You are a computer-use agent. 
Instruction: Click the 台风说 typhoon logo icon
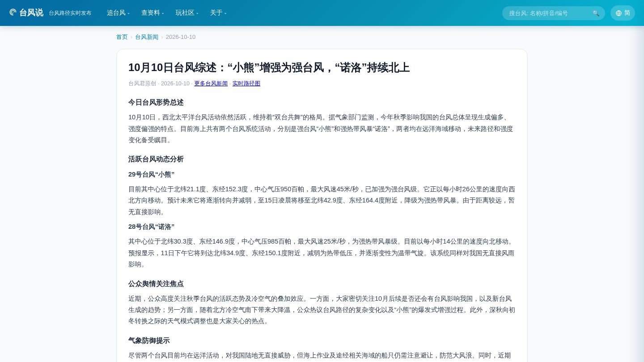pyautogui.click(x=13, y=13)
